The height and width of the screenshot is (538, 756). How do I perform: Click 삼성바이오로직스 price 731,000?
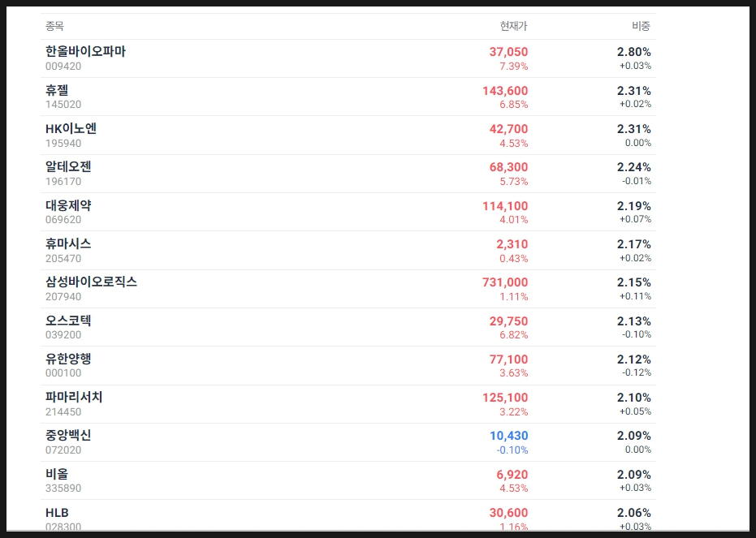(x=504, y=282)
